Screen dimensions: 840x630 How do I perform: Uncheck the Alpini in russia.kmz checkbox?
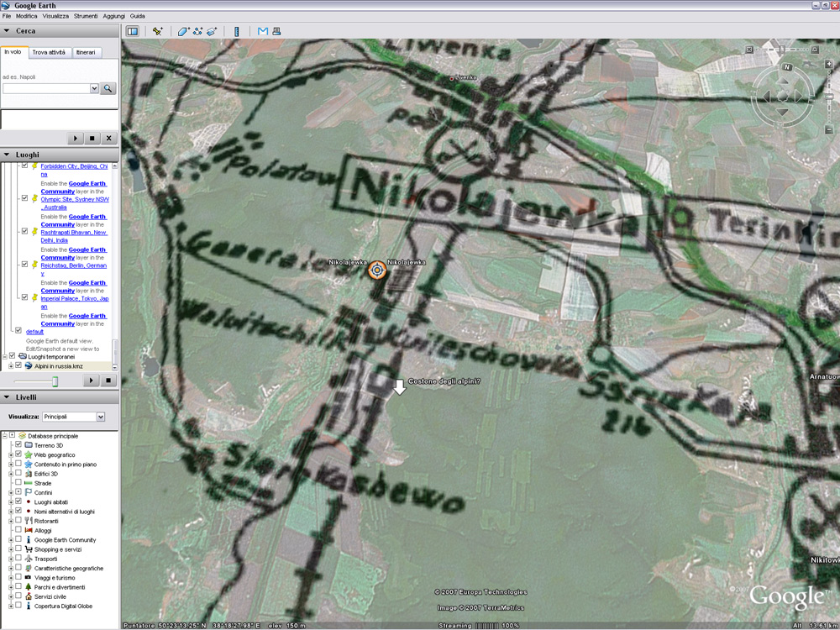(x=18, y=366)
